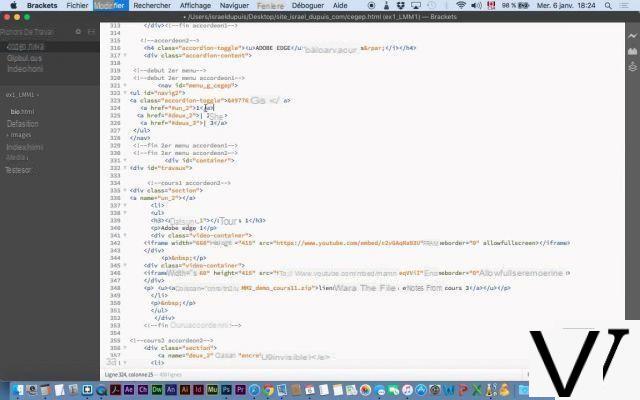Open the AirPlay display icon in menu bar

pyautogui.click(x=416, y=6)
